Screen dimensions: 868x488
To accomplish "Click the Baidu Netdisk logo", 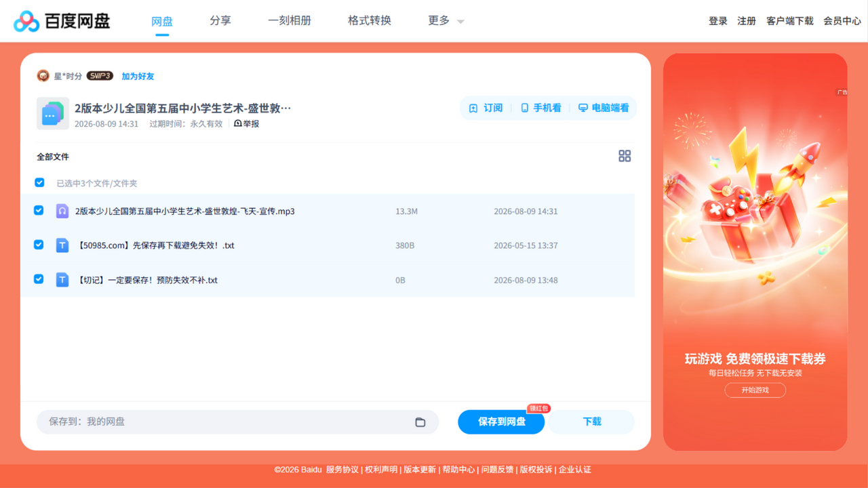I will click(62, 21).
